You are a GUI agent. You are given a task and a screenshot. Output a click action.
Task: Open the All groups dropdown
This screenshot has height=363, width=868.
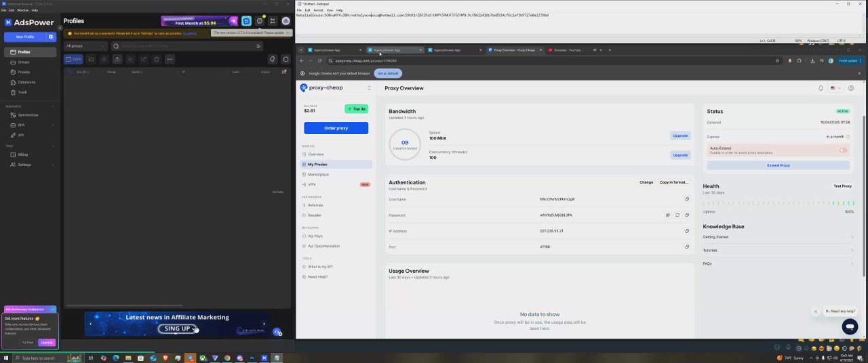coord(85,46)
